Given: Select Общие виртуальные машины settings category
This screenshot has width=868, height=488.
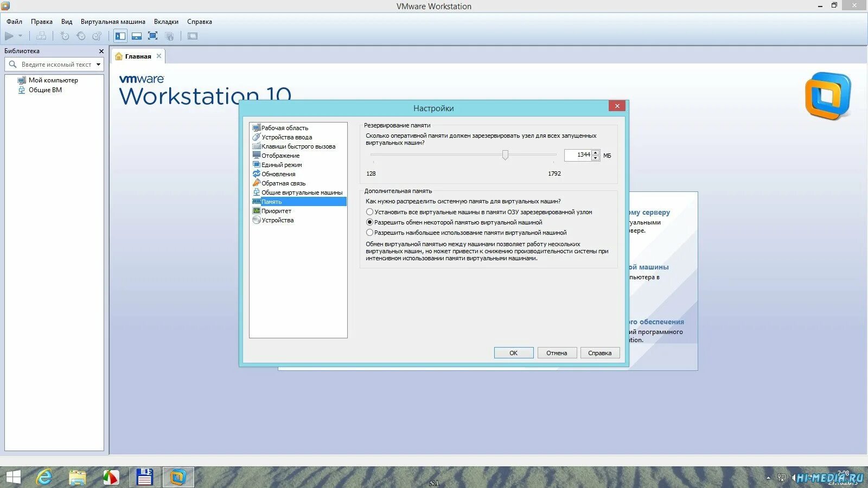Looking at the screenshot, I should click(x=302, y=192).
